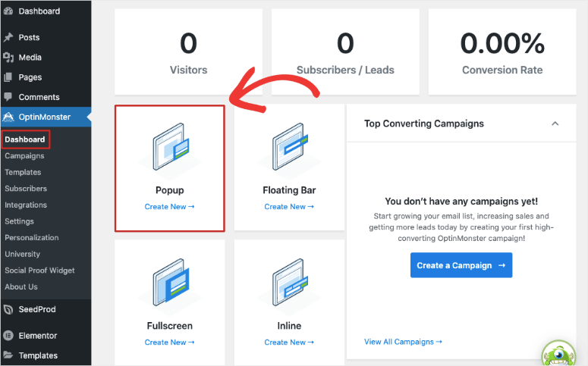588x366 pixels.
Task: Open the Pages menu
Action: coord(46,77)
